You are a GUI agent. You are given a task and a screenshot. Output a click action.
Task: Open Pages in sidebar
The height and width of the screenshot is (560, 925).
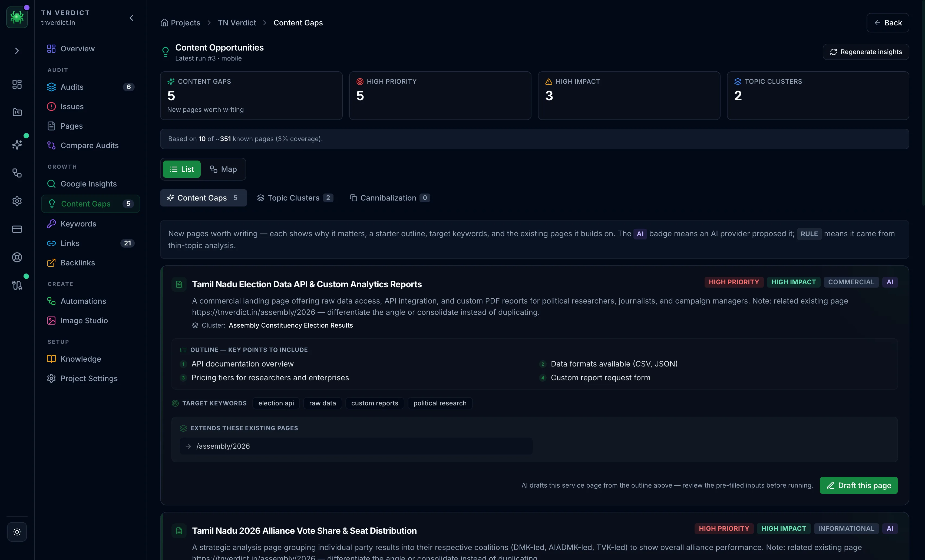[x=90, y=126]
